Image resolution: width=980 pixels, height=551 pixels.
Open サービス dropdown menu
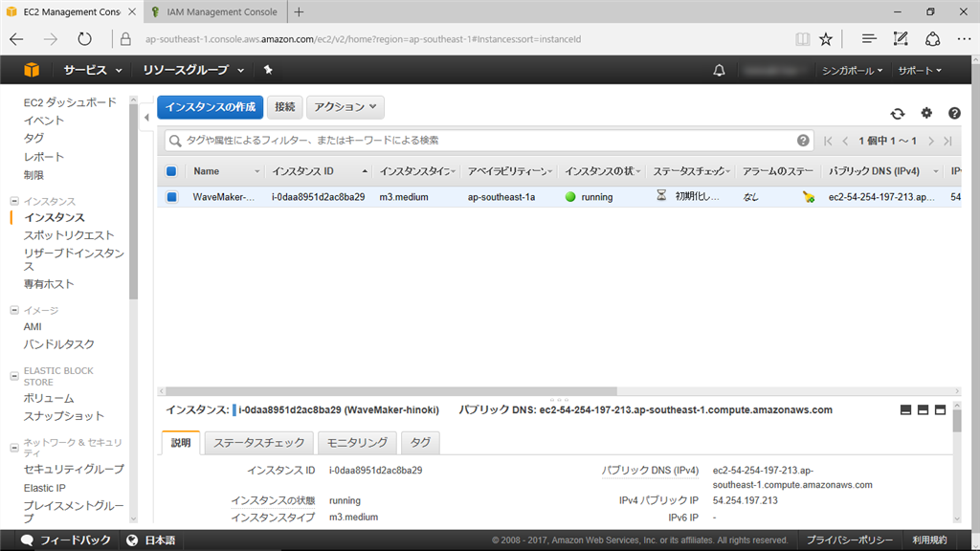92,70
